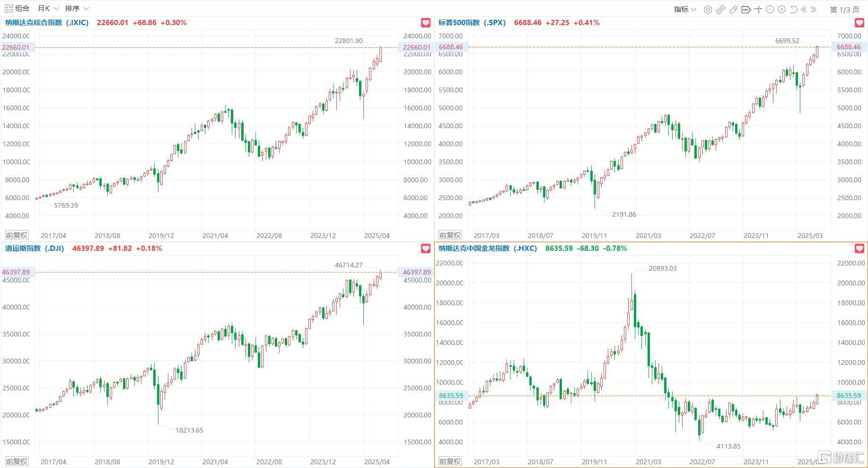The height and width of the screenshot is (468, 868).
Task: Click the 组合 layout grid menu
Action: click(x=17, y=9)
